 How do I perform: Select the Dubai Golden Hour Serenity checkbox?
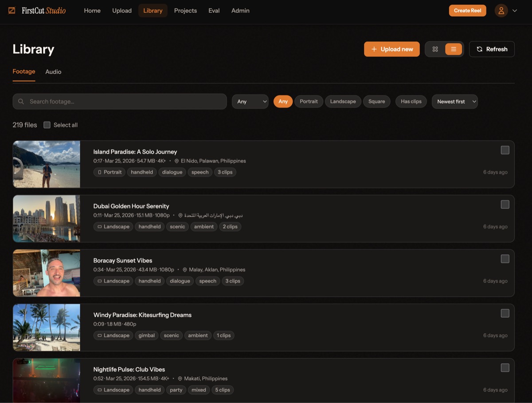505,204
